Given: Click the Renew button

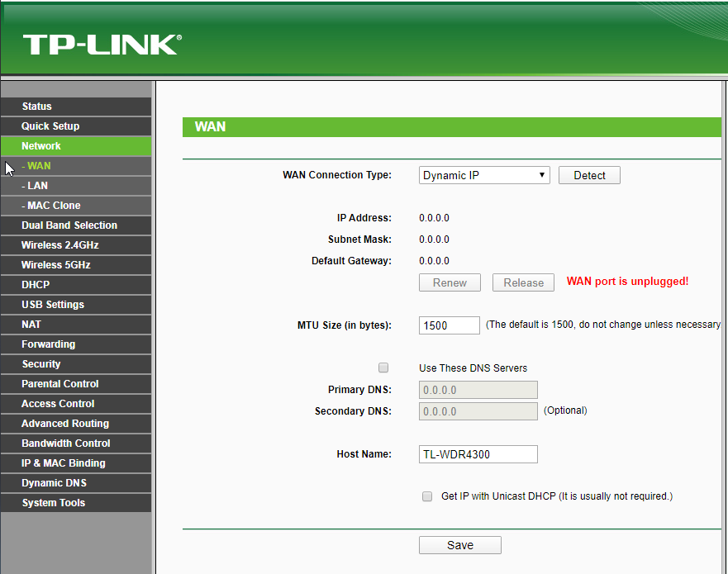Looking at the screenshot, I should coord(450,282).
